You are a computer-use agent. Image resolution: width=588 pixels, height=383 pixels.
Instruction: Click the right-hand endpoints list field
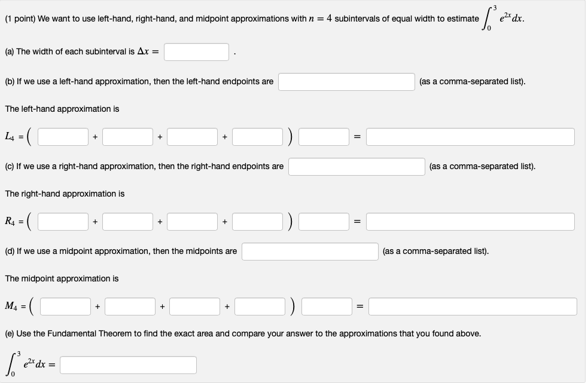tap(357, 167)
